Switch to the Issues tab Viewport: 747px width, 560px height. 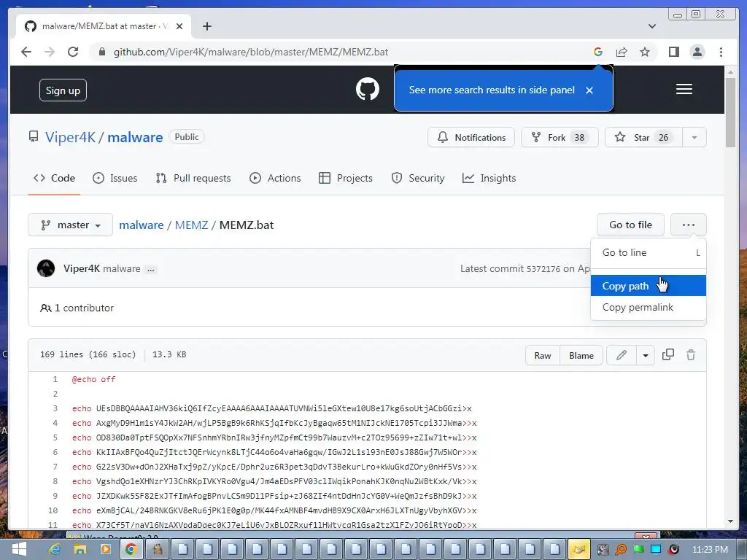click(x=115, y=178)
